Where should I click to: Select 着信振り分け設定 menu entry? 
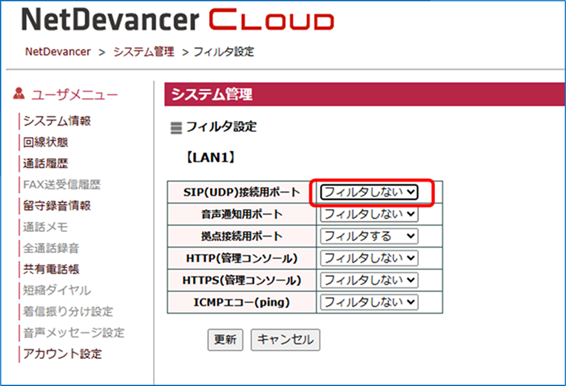tap(68, 311)
